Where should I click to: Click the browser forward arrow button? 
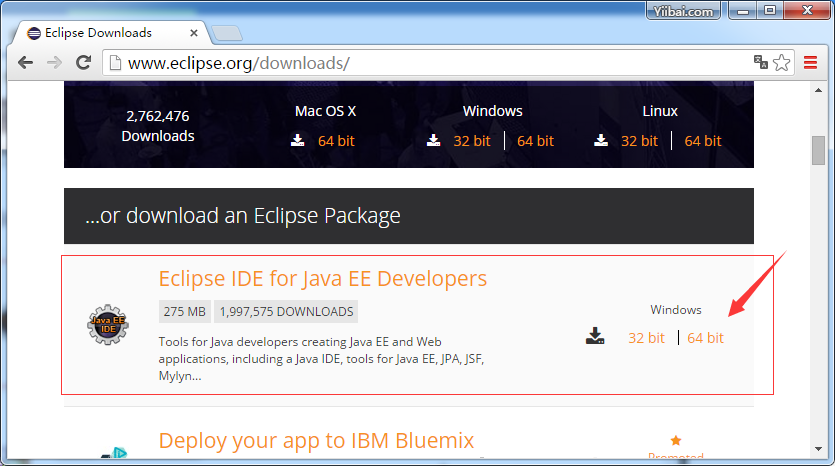point(55,63)
